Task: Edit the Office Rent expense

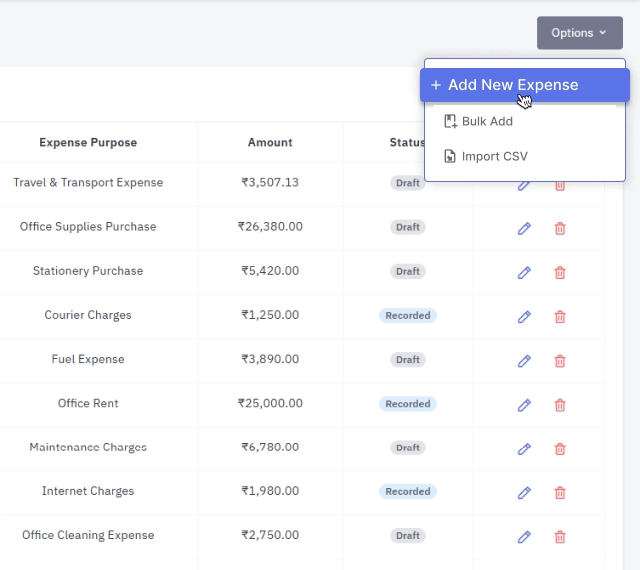Action: pyautogui.click(x=524, y=405)
